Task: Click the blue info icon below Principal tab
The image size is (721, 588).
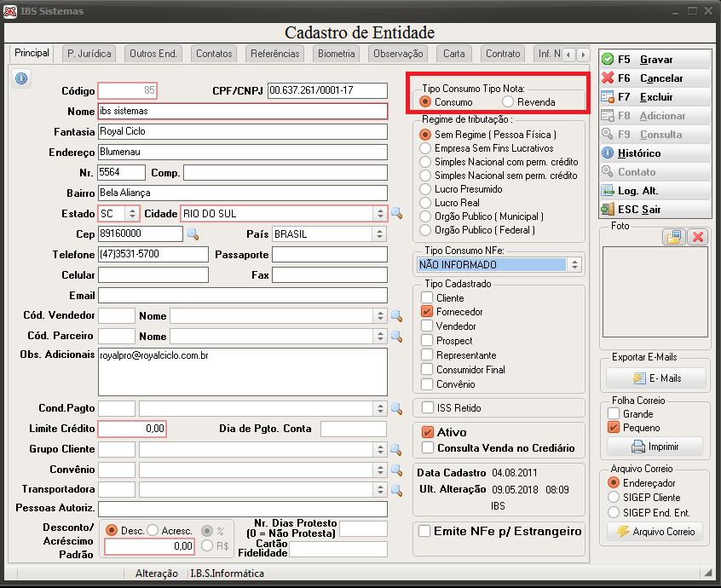Action: pyautogui.click(x=21, y=78)
